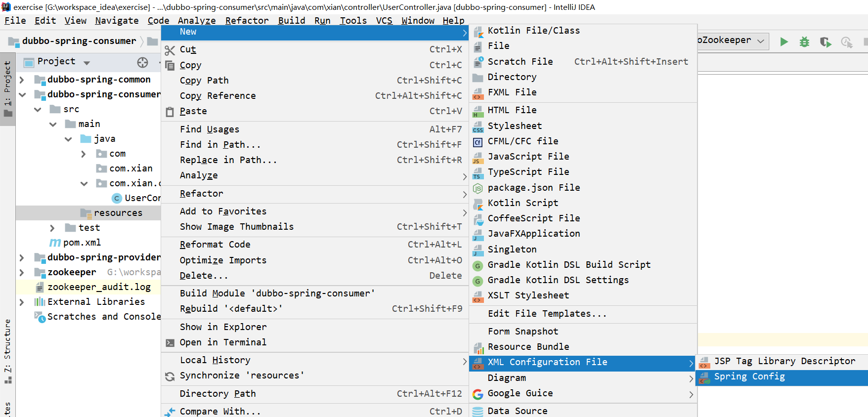Select pom.xml in the project tree
Image resolution: width=868 pixels, height=417 pixels.
82,243
